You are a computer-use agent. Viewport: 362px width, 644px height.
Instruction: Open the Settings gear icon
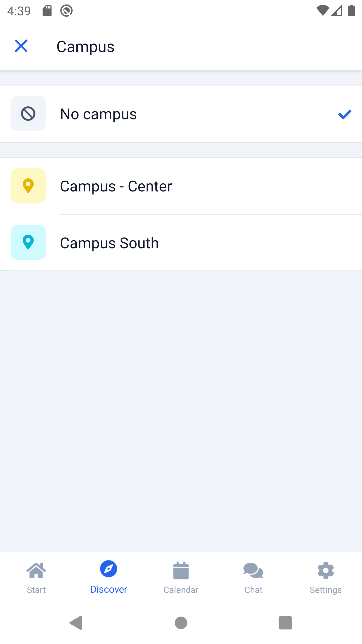pyautogui.click(x=326, y=571)
